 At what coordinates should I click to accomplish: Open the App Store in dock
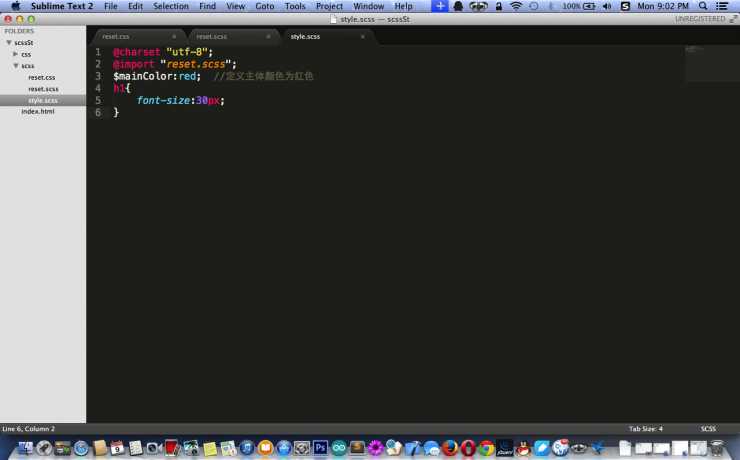[x=284, y=447]
